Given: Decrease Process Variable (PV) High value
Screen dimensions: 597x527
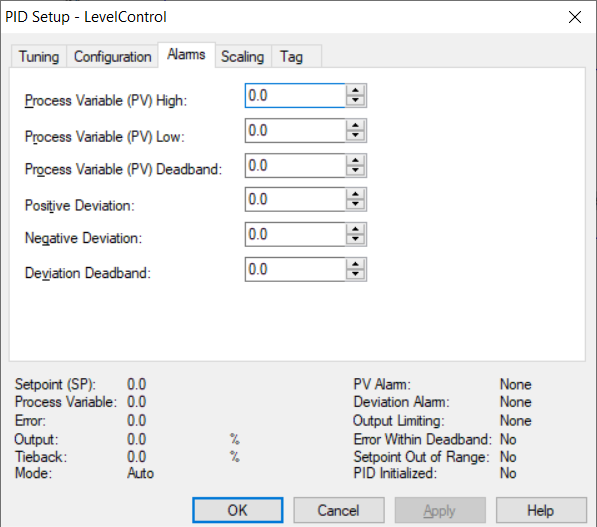Looking at the screenshot, I should pyautogui.click(x=356, y=101).
